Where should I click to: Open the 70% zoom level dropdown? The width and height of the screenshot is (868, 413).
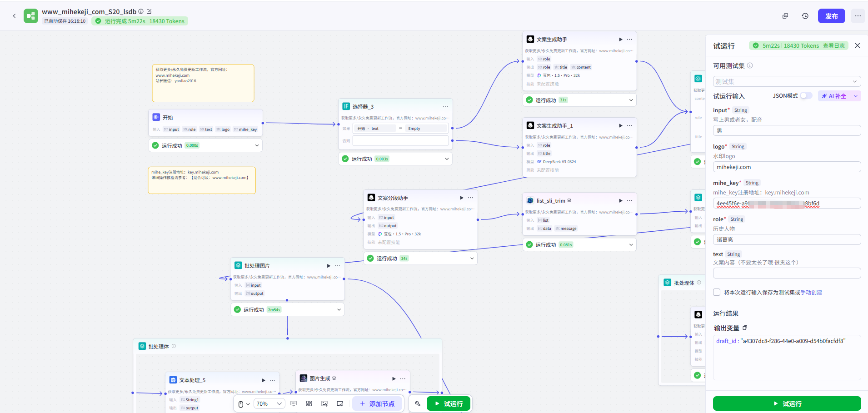tap(269, 403)
